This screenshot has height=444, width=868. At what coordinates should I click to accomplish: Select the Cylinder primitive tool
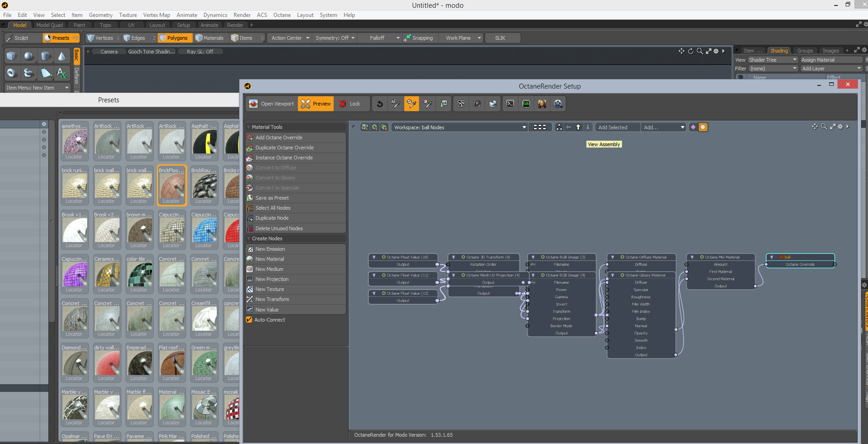coord(45,56)
